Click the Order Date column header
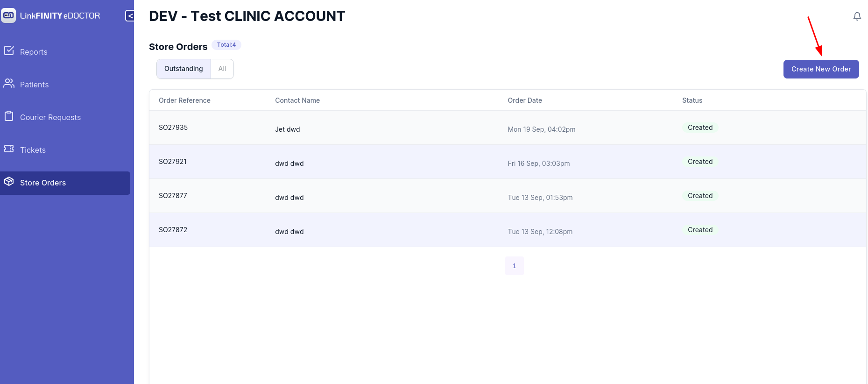Viewport: 868px width, 384px height. [x=525, y=100]
